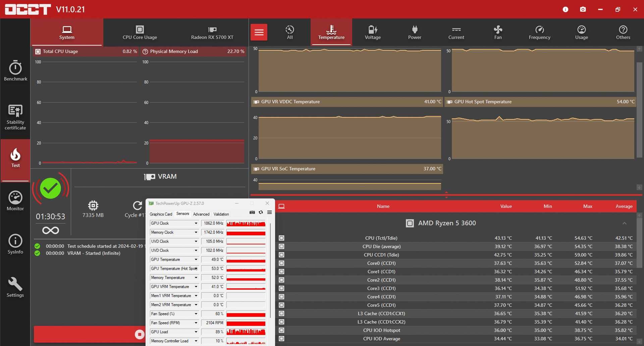Viewport: 644px width, 346px height.
Task: Toggle graph for CPU IOD Hotspot row
Action: (282, 330)
